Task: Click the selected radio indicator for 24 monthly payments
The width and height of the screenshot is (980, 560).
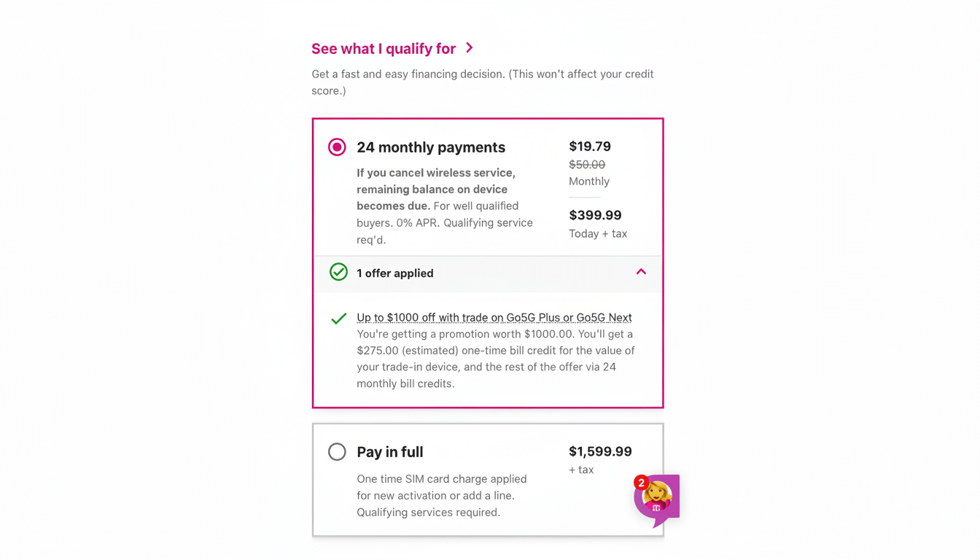Action: [x=337, y=147]
